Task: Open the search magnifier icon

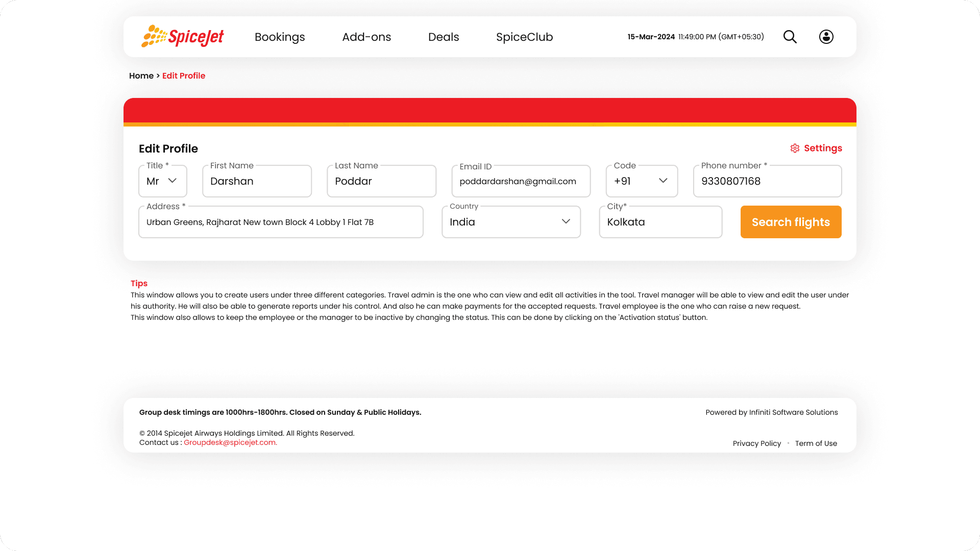Action: point(790,37)
